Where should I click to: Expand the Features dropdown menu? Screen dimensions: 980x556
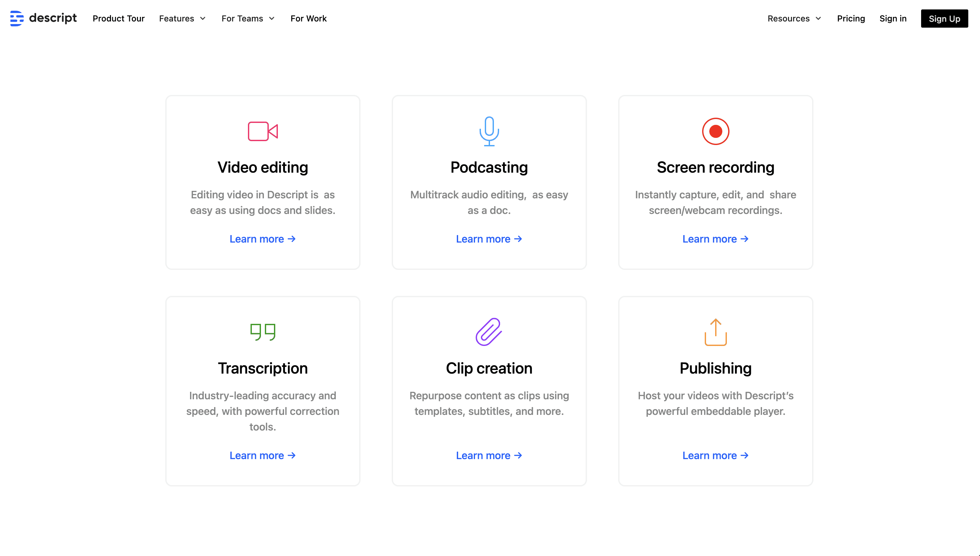(x=182, y=18)
